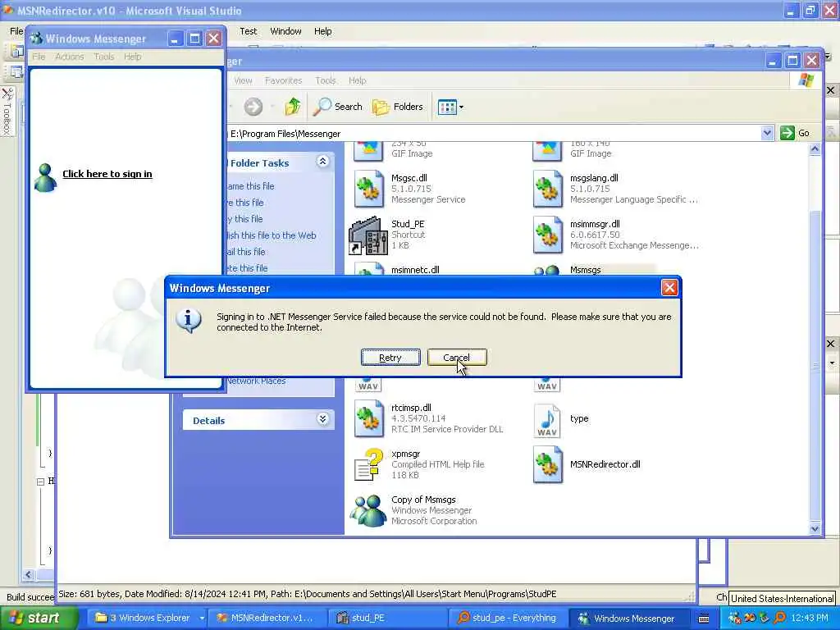Switch to stud_pe - Everything taskbar button
The height and width of the screenshot is (630, 840).
[x=507, y=619]
